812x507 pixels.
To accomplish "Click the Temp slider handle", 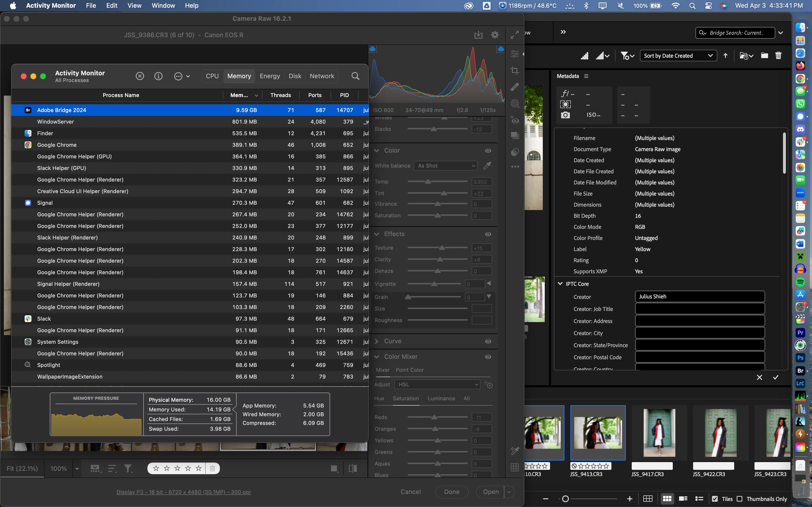I will pyautogui.click(x=428, y=182).
